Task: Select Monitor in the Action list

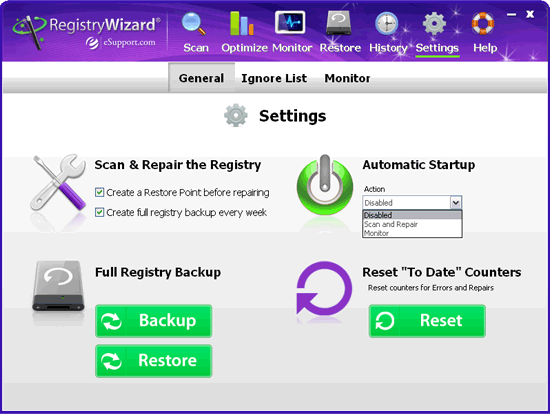Action: (412, 233)
